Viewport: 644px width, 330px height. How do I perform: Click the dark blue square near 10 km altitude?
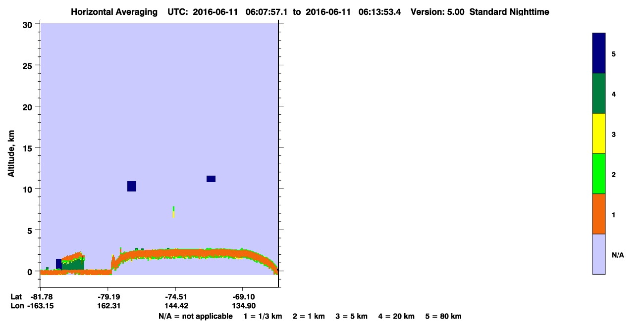tap(132, 186)
